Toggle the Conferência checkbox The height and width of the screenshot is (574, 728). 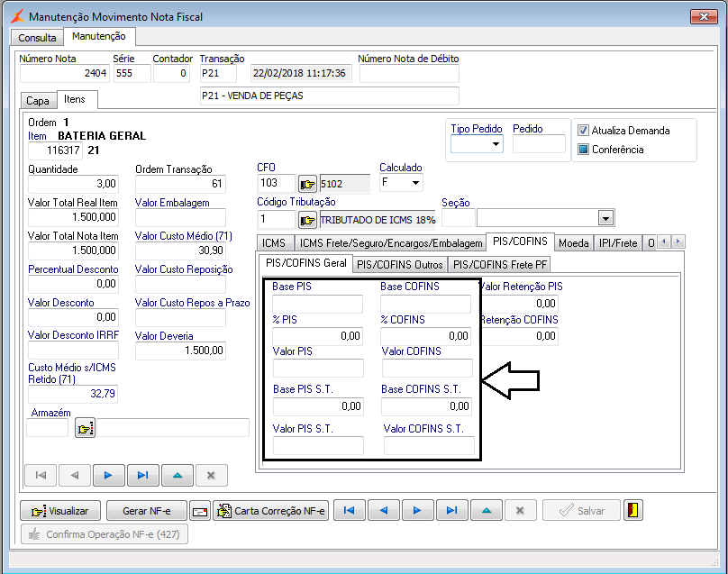[x=583, y=150]
